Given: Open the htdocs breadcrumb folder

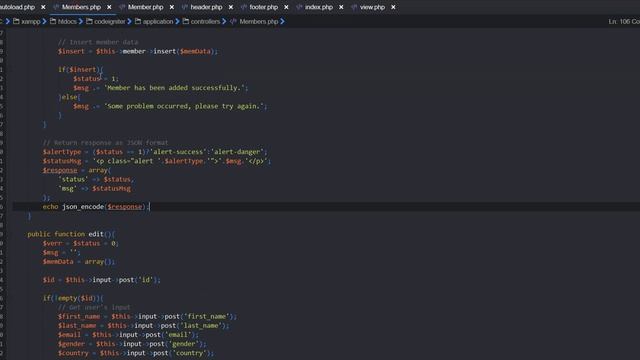Looking at the screenshot, I should [67, 22].
